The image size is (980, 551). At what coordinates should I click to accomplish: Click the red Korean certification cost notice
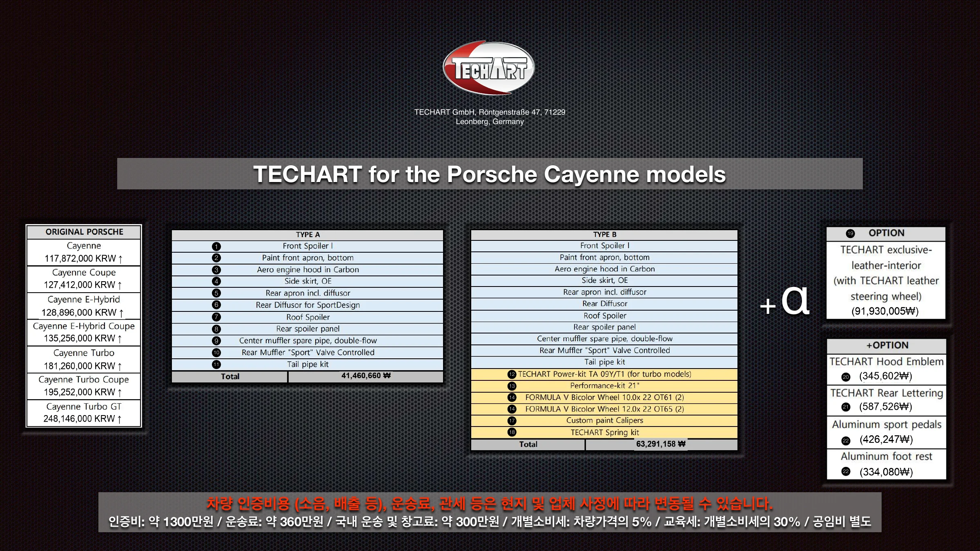[x=490, y=504]
